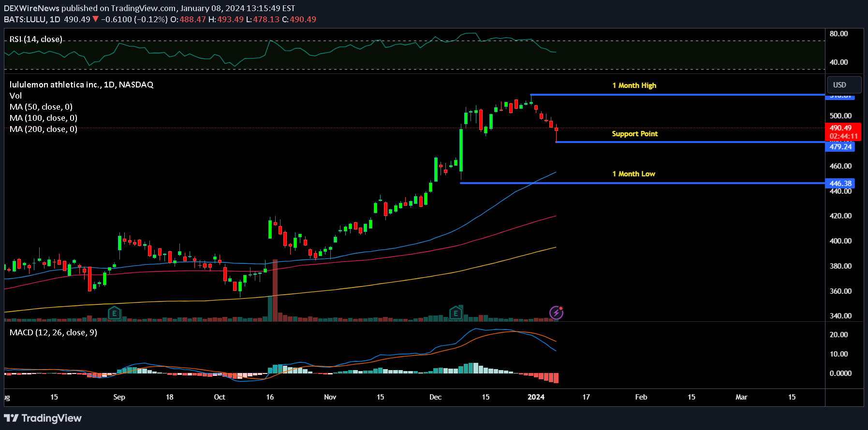The image size is (868, 430).
Task: Click the MA (100, close, 0) legend
Action: coord(43,118)
